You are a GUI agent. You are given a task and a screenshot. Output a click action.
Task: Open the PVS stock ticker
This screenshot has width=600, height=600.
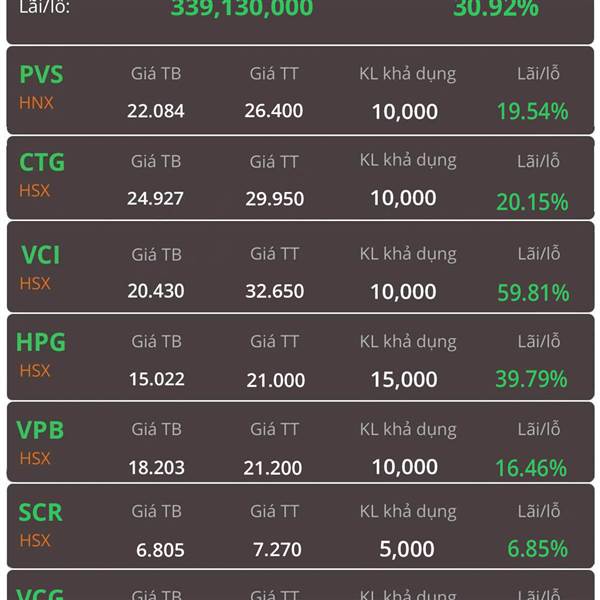41,74
